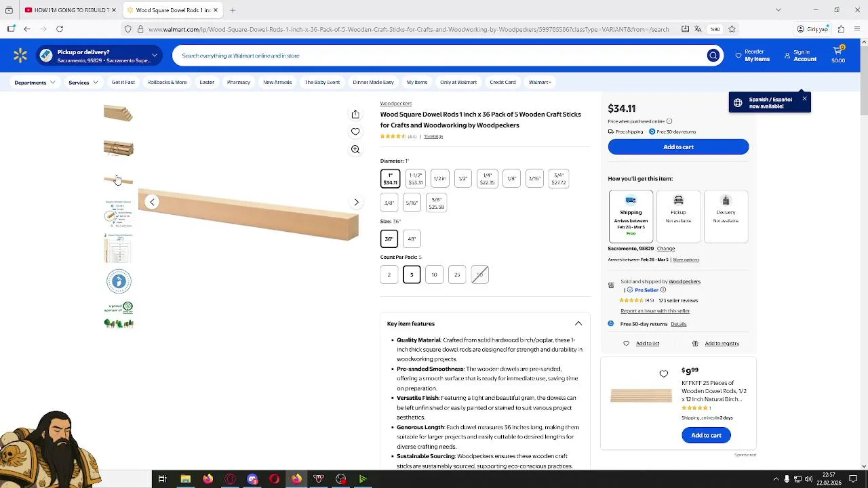Collapse Key item features section

pos(578,324)
